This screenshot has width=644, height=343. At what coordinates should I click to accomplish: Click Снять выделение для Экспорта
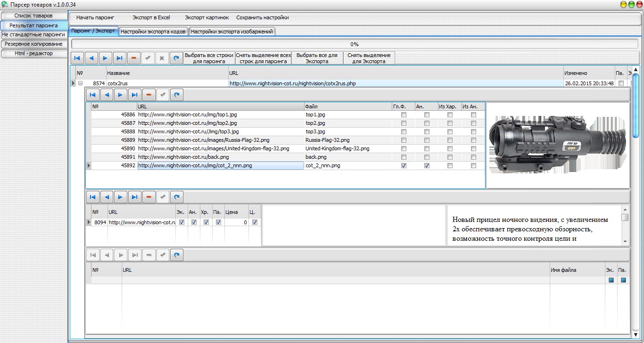(369, 58)
